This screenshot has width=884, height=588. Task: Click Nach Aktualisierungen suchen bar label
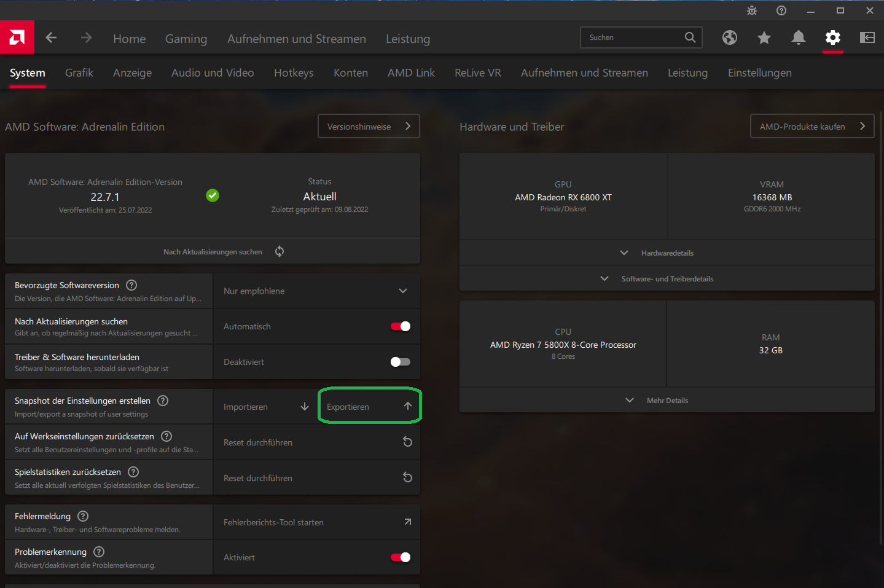(213, 251)
